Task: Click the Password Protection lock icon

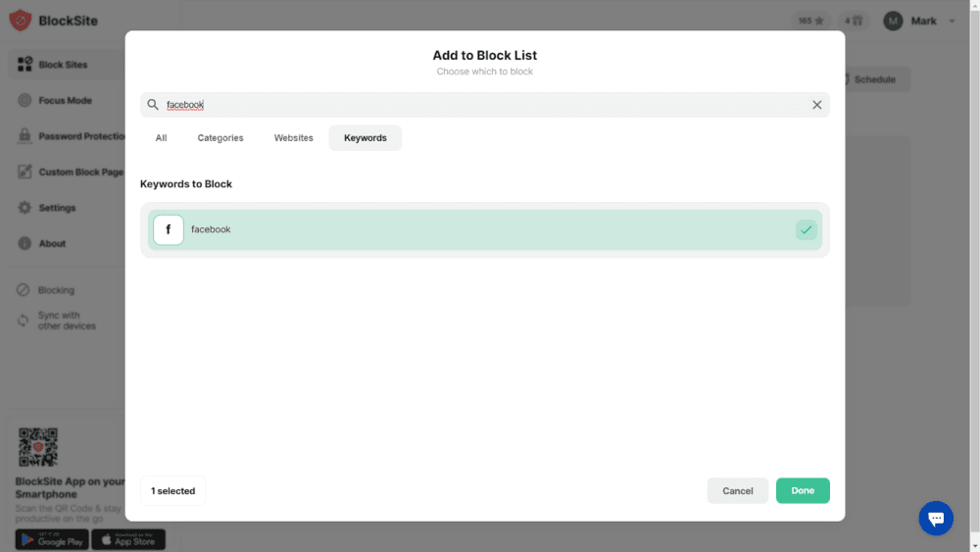Action: pyautogui.click(x=24, y=136)
